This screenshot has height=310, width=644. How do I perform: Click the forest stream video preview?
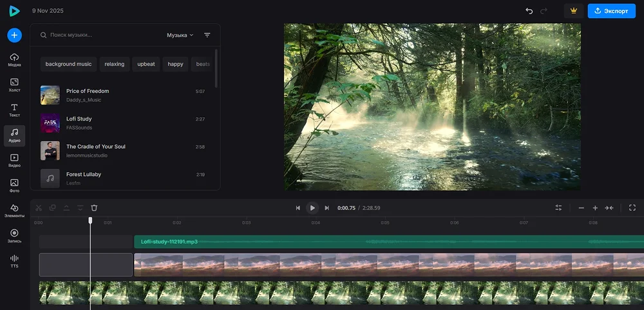(432, 106)
